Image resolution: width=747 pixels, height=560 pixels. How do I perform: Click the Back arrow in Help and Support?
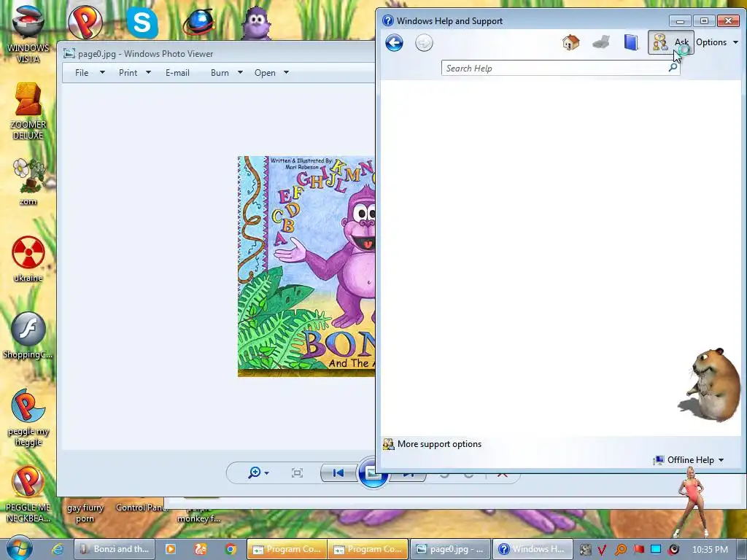pyautogui.click(x=394, y=43)
